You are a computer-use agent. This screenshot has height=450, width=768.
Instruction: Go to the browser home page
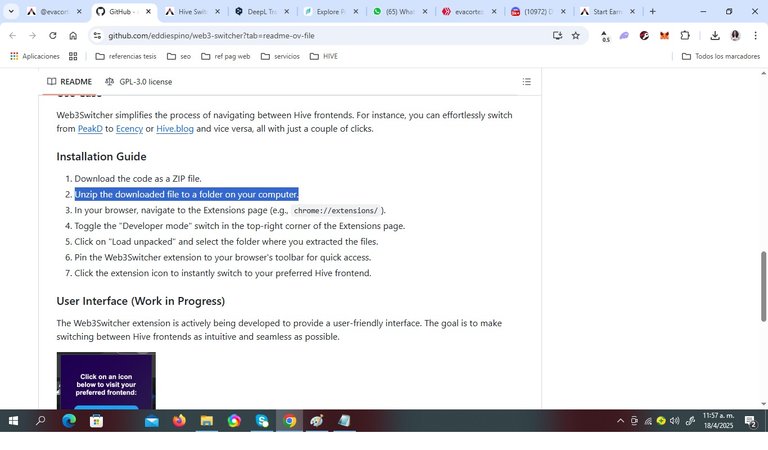(73, 35)
